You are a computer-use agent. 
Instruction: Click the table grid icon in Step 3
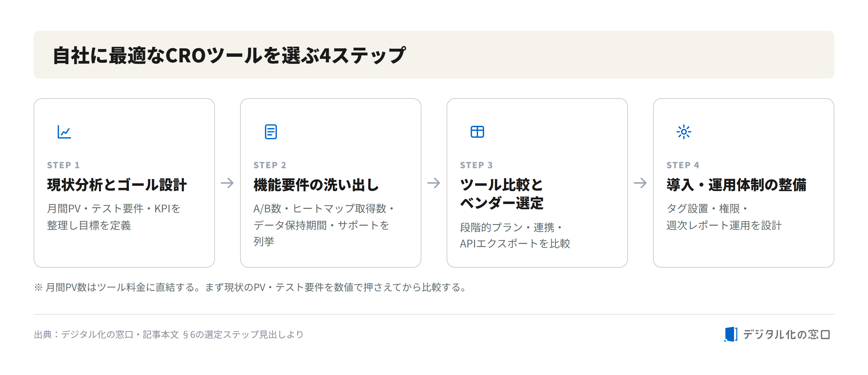click(x=477, y=132)
